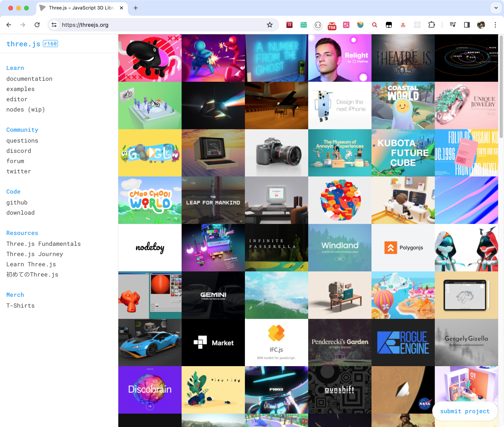The width and height of the screenshot is (504, 427).
Task: Click the r160 version badge
Action: tap(50, 44)
